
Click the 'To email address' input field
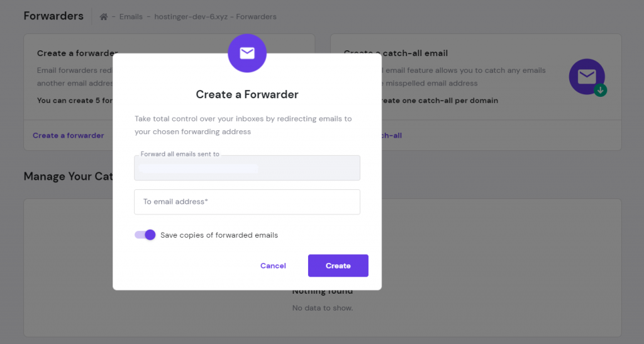pos(247,202)
